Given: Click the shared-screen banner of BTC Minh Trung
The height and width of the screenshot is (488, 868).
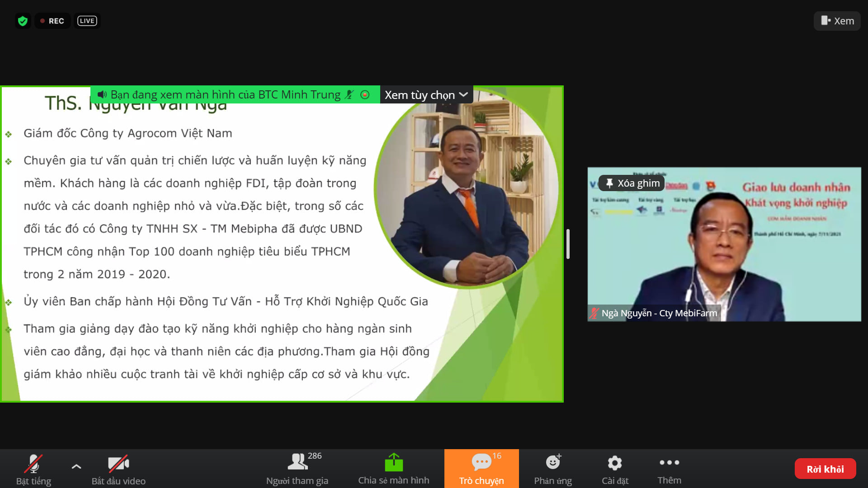Looking at the screenshot, I should pyautogui.click(x=225, y=95).
